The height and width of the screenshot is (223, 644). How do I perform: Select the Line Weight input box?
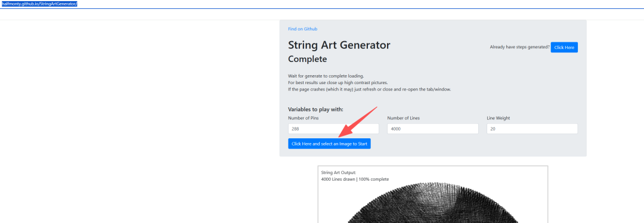(532, 129)
